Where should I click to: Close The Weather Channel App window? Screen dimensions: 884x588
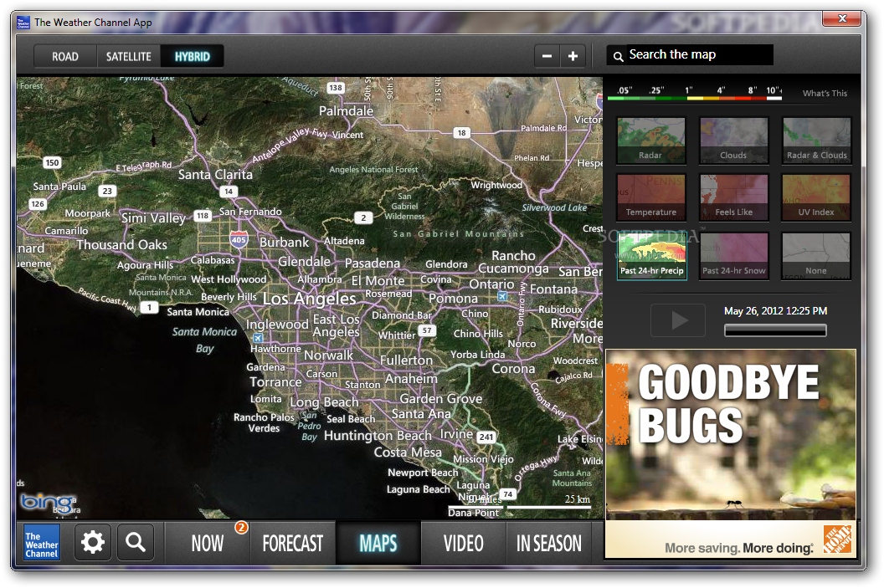[x=841, y=18]
